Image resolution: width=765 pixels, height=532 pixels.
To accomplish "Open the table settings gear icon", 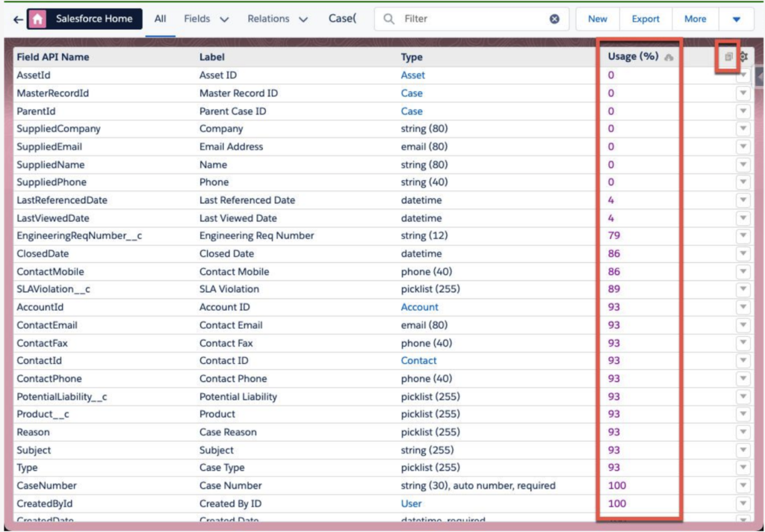I will (743, 57).
